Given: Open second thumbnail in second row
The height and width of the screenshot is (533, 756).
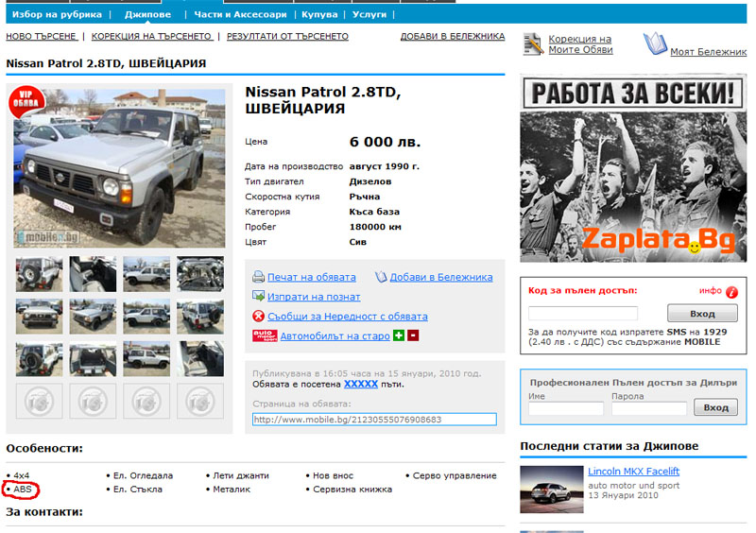Looking at the screenshot, I should [93, 317].
